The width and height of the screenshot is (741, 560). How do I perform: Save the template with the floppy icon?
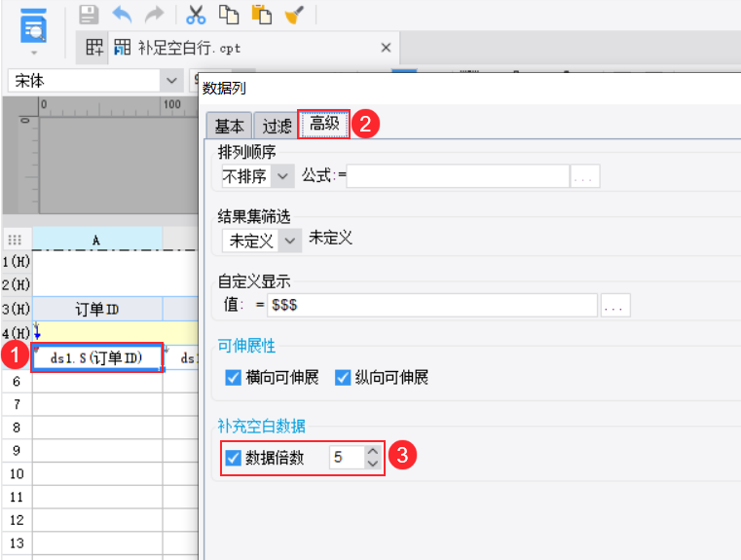click(x=89, y=15)
